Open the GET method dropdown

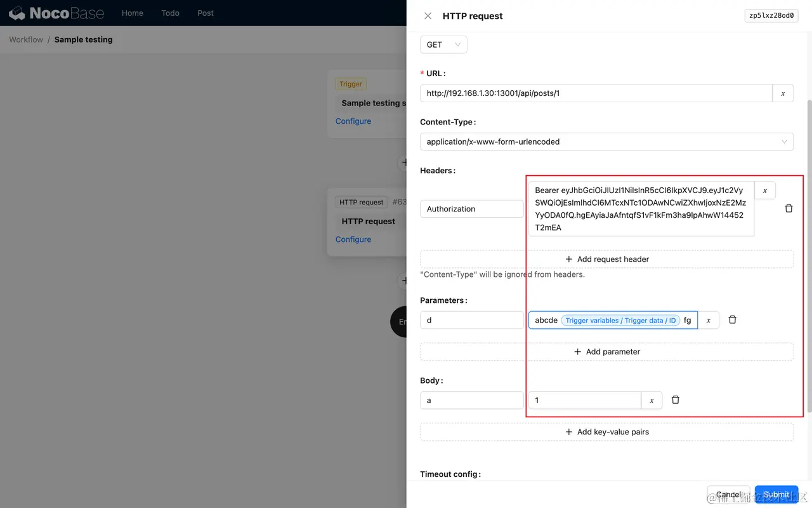pos(443,44)
